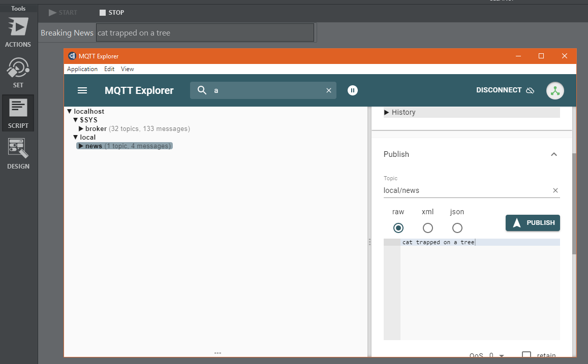Choose the json payload format
This screenshot has width=588, height=364.
point(457,228)
